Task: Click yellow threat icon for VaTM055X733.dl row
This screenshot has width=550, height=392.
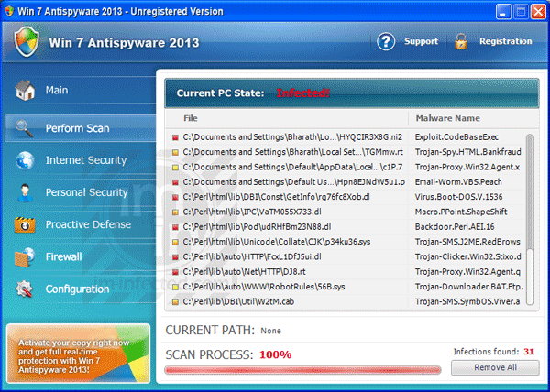Action: coord(175,212)
